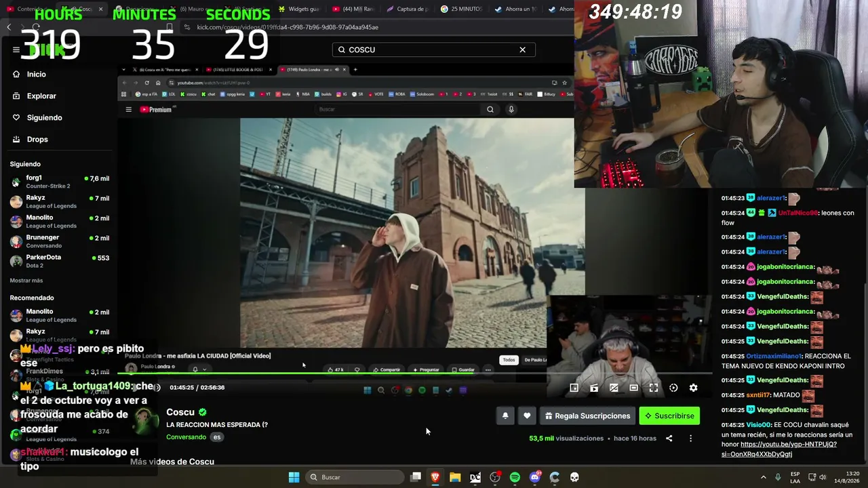Open Brave browser from the taskbar

click(x=435, y=477)
